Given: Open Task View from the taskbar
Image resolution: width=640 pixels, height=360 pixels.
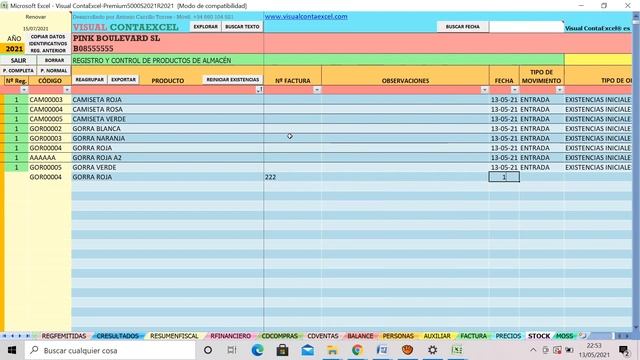Looking at the screenshot, I should tap(231, 350).
